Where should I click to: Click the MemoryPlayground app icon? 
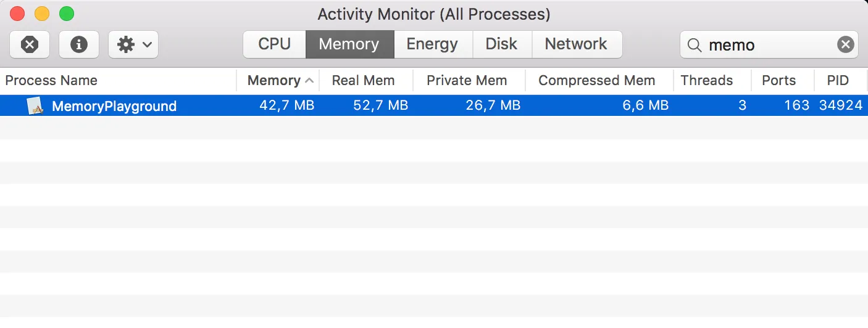coord(35,106)
